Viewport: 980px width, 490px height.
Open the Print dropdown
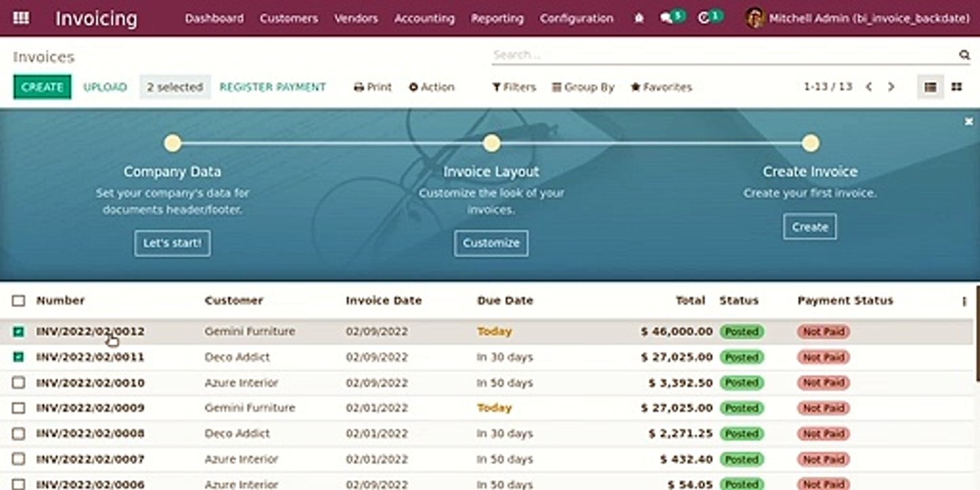[x=373, y=87]
